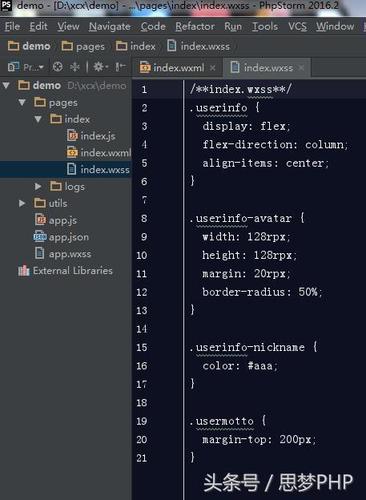Click 'border-radius: 50%;' code line
The width and height of the screenshot is (366, 500).
pyautogui.click(x=262, y=292)
